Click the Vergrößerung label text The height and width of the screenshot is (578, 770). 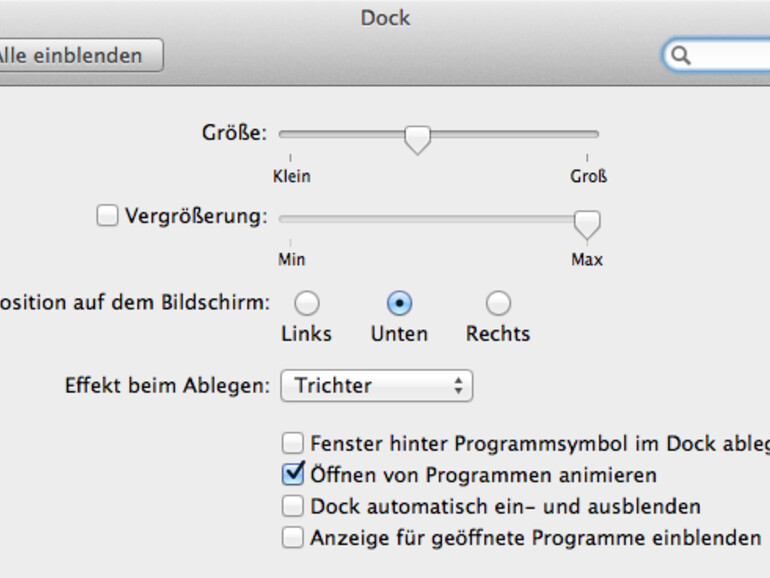196,216
